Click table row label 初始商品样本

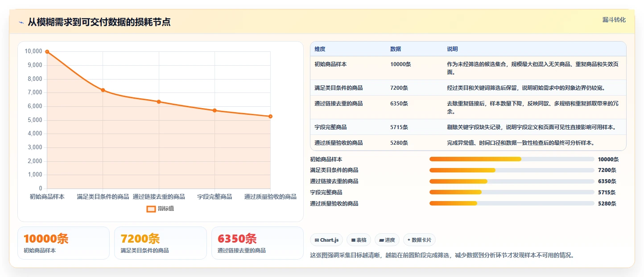[330, 64]
